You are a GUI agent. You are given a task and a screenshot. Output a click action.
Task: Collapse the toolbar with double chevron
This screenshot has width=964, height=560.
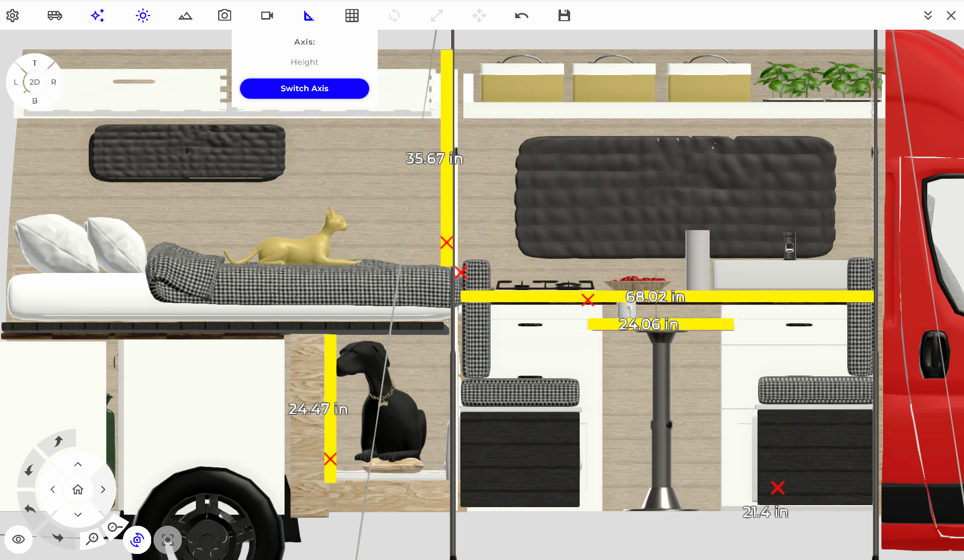[x=928, y=16]
